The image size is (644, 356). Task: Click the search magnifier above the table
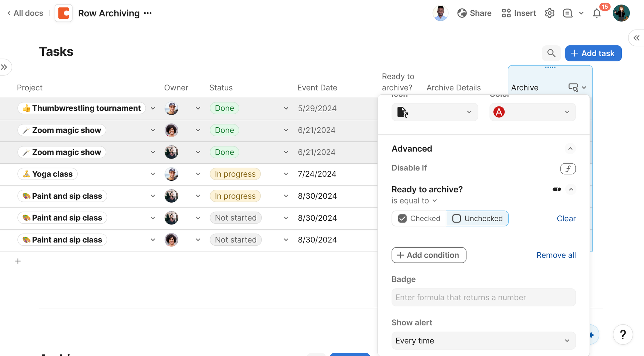coord(551,53)
